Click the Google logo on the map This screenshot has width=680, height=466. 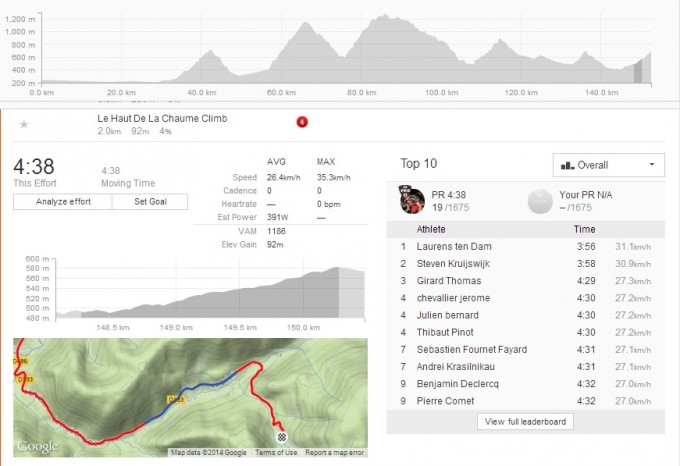(37, 446)
